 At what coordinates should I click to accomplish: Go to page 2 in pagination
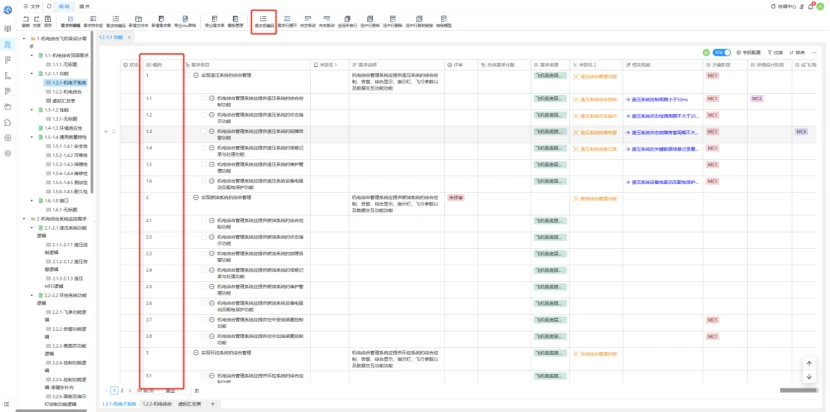122,391
